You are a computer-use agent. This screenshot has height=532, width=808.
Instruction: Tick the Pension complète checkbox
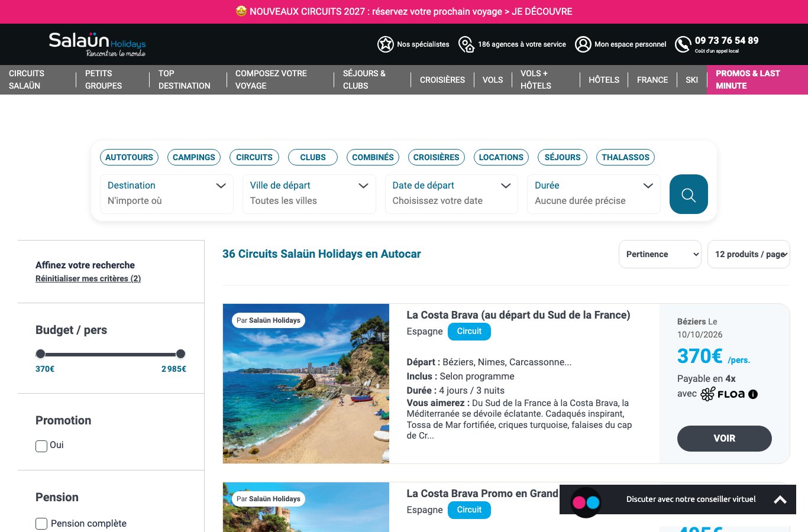[x=41, y=524]
